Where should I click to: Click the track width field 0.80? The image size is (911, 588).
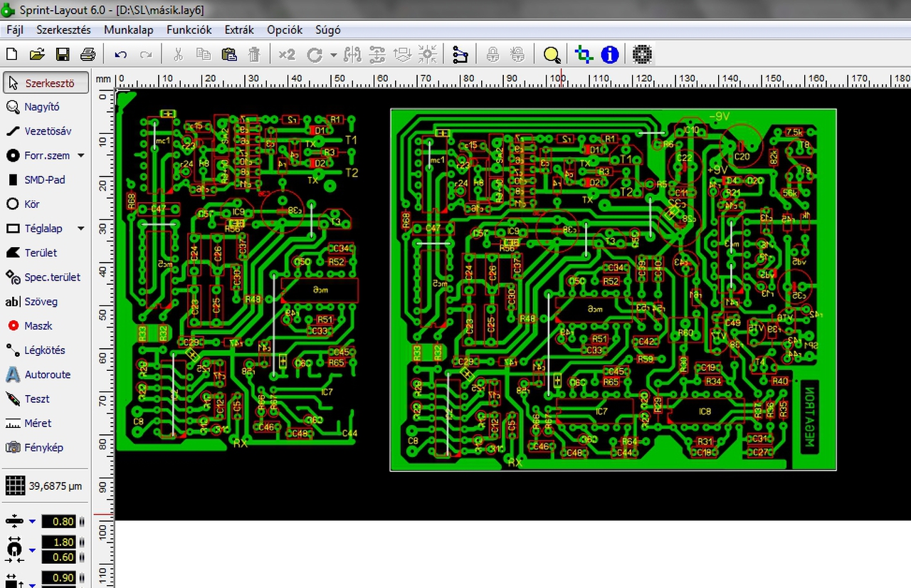click(59, 522)
